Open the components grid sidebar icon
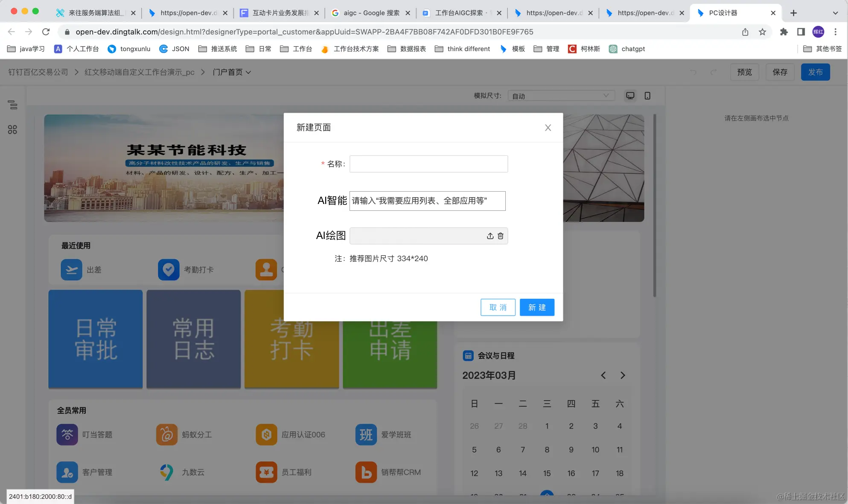 tap(12, 130)
